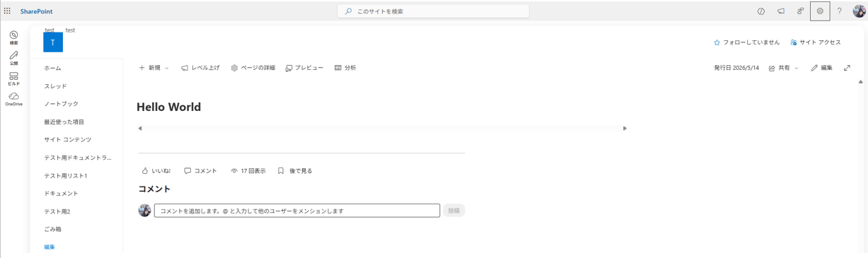The image size is (868, 258).
Task: Click the 17 回表示 view count
Action: [248, 171]
